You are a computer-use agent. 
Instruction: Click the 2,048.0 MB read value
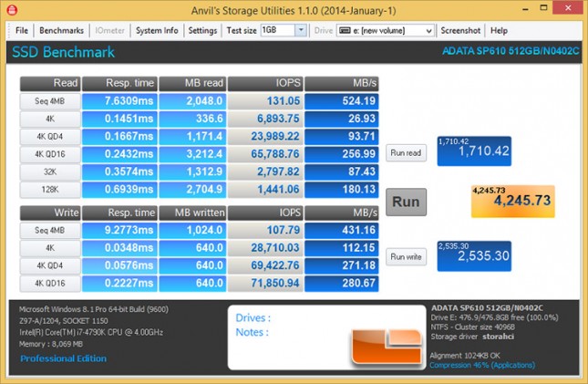(192, 101)
